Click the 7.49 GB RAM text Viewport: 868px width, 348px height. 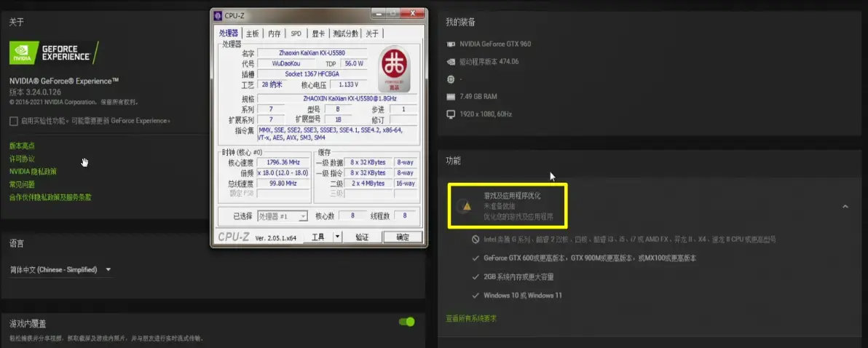tap(479, 97)
